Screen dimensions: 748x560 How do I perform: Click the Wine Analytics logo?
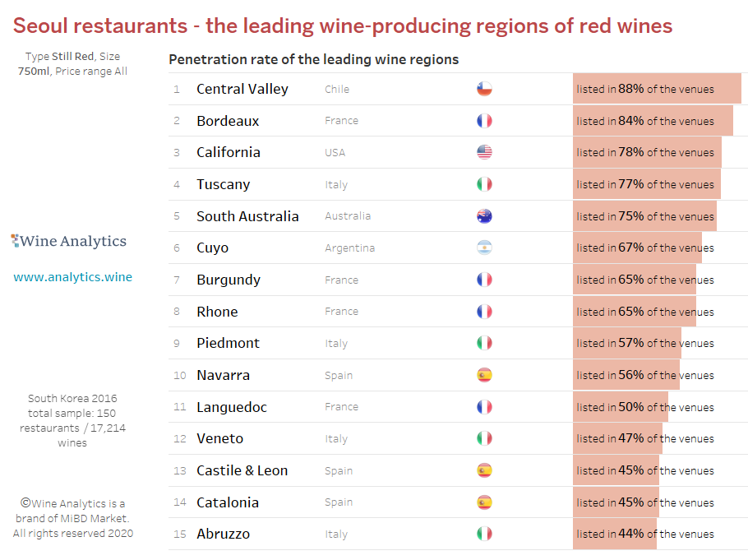(x=69, y=241)
